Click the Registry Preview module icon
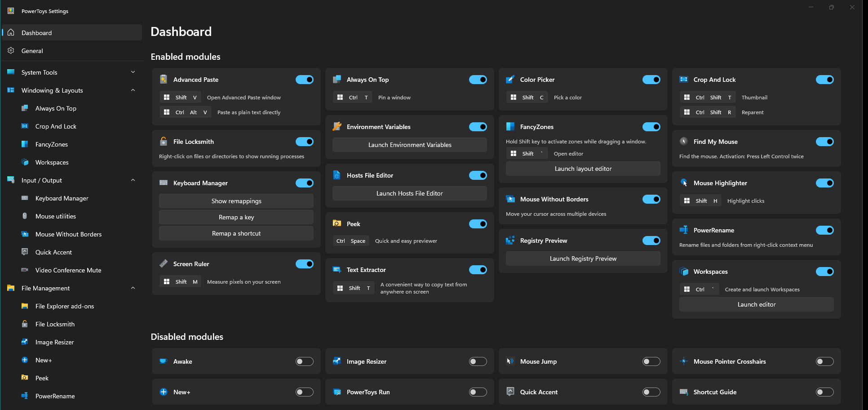 coord(510,241)
